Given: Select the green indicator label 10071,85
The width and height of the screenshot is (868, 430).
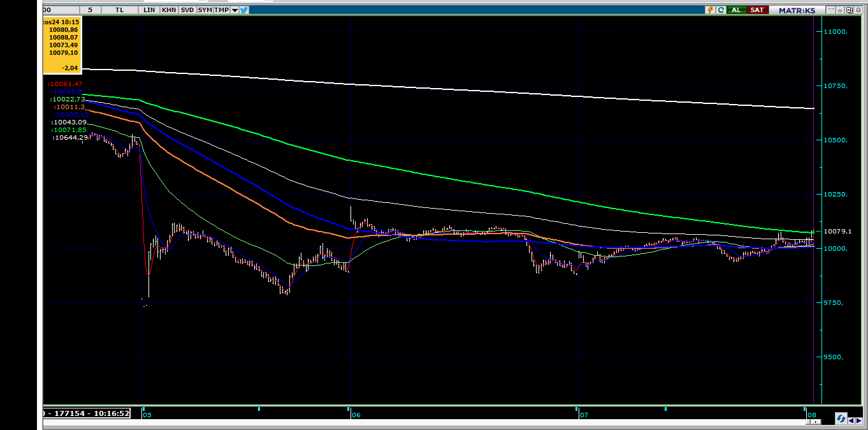Looking at the screenshot, I should click(x=69, y=130).
